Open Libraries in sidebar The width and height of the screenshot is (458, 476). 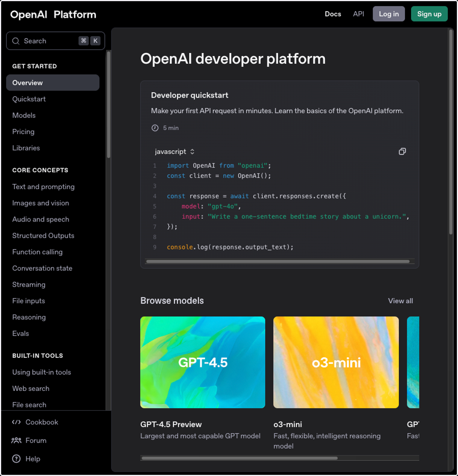coord(26,148)
